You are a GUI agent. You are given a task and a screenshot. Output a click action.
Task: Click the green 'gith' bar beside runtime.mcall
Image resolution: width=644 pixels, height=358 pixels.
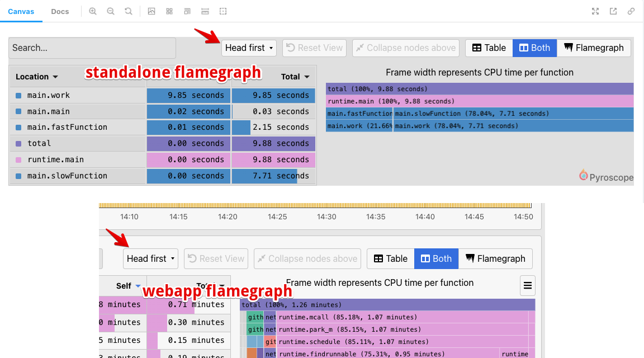(255, 317)
